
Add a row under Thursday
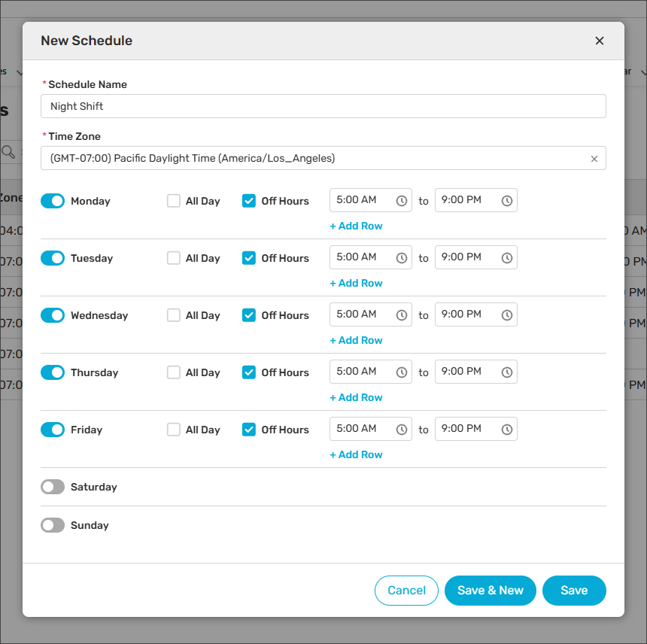coord(356,397)
